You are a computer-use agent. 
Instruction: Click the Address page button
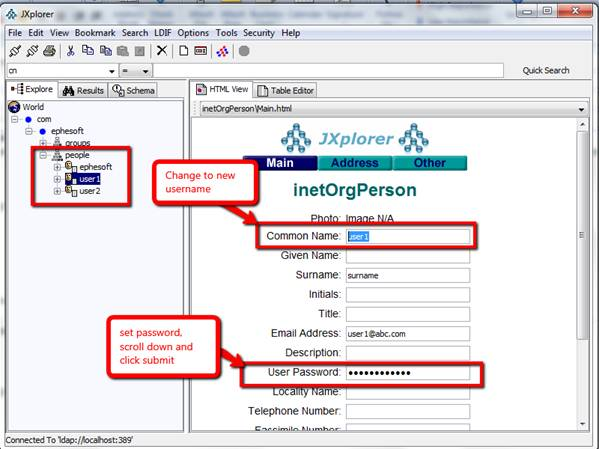354,163
